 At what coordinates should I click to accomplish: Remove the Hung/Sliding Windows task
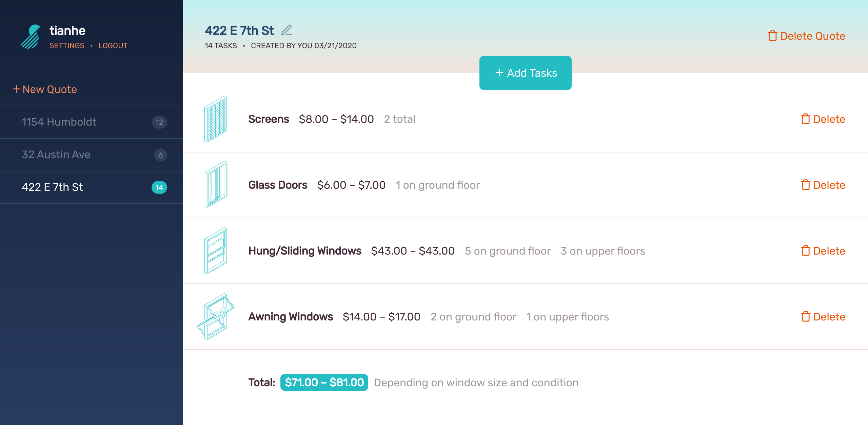click(x=823, y=251)
